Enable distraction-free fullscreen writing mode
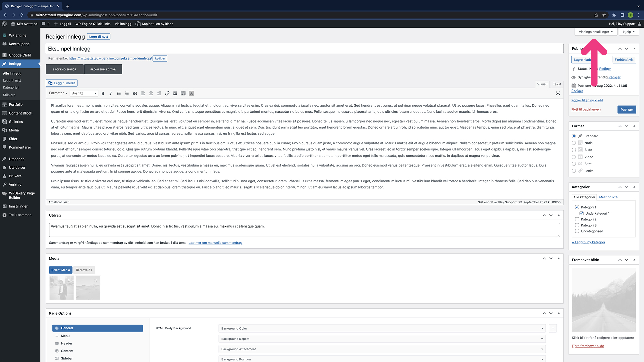This screenshot has width=644, height=362. click(x=558, y=93)
